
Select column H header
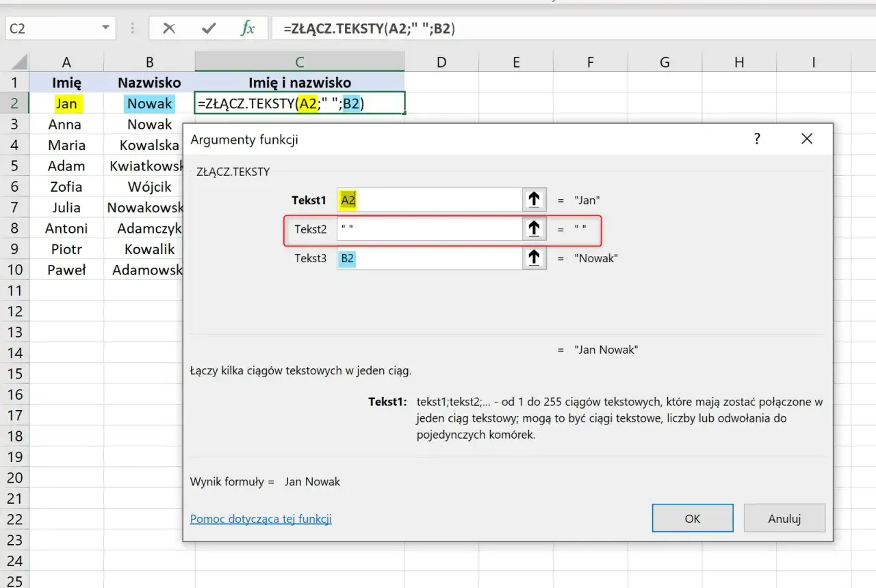coord(739,62)
